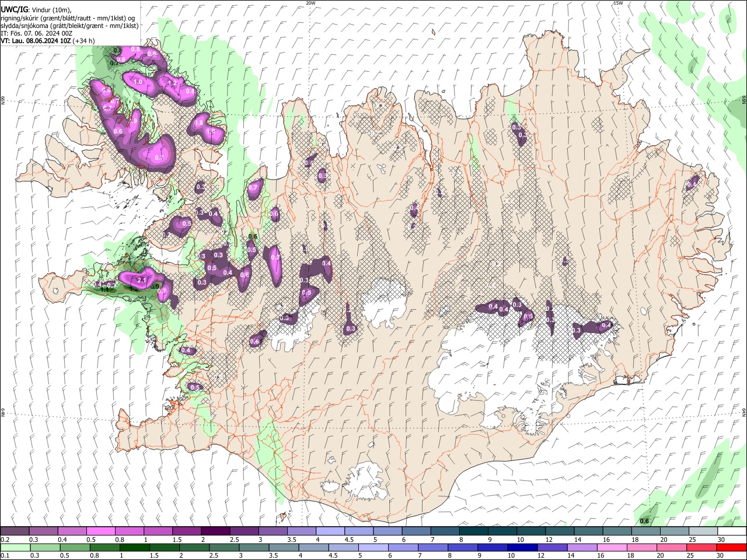The image size is (747, 560).
Task: Click the 'VT: Lau. 08.06.2024 10Z (+34 h)' line
Action: pyautogui.click(x=48, y=41)
